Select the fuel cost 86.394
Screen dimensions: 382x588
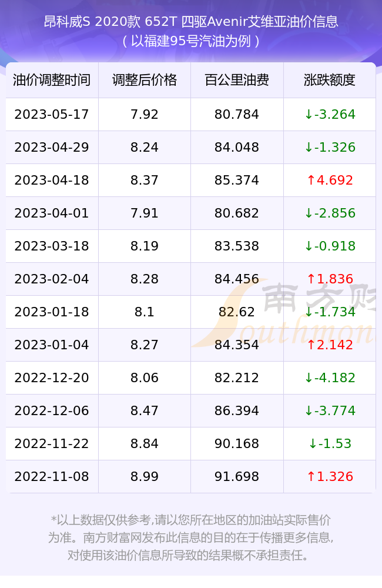237,411
